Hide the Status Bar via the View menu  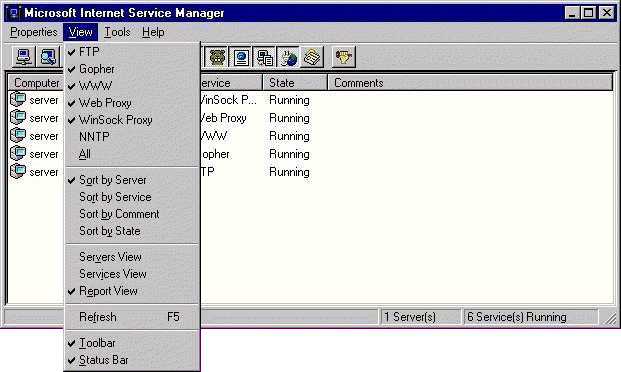pos(131,360)
